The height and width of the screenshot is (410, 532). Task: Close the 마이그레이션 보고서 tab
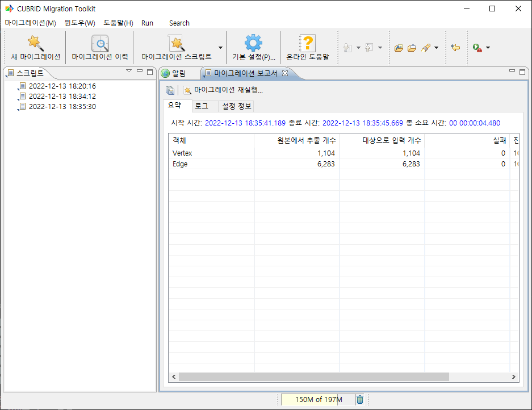pos(285,73)
